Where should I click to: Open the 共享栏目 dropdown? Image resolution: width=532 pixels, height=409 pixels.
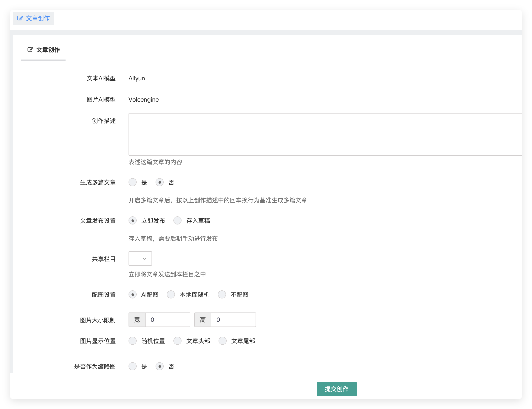(x=140, y=258)
